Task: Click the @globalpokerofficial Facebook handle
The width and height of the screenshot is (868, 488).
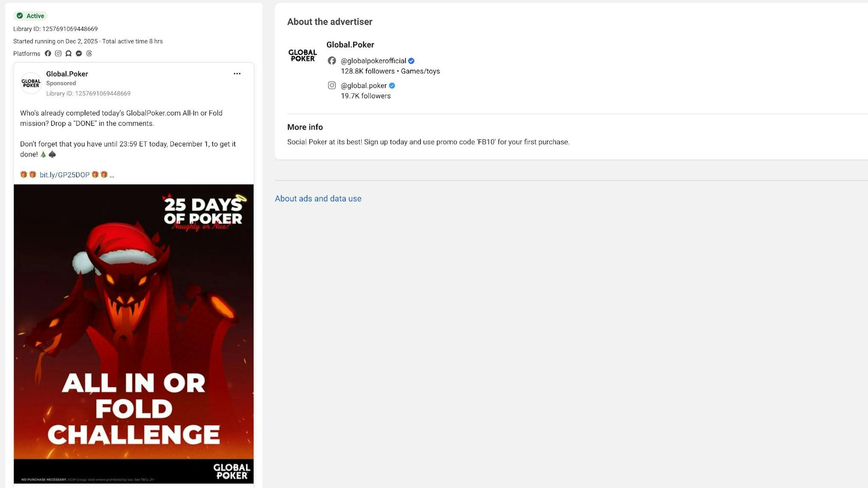Action: (x=373, y=61)
